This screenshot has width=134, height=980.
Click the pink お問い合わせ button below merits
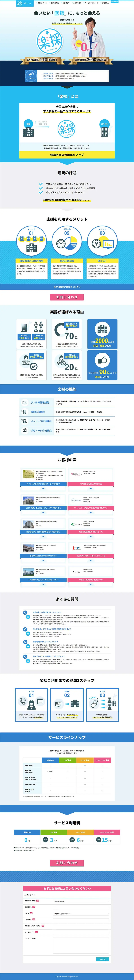pyautogui.click(x=67, y=297)
